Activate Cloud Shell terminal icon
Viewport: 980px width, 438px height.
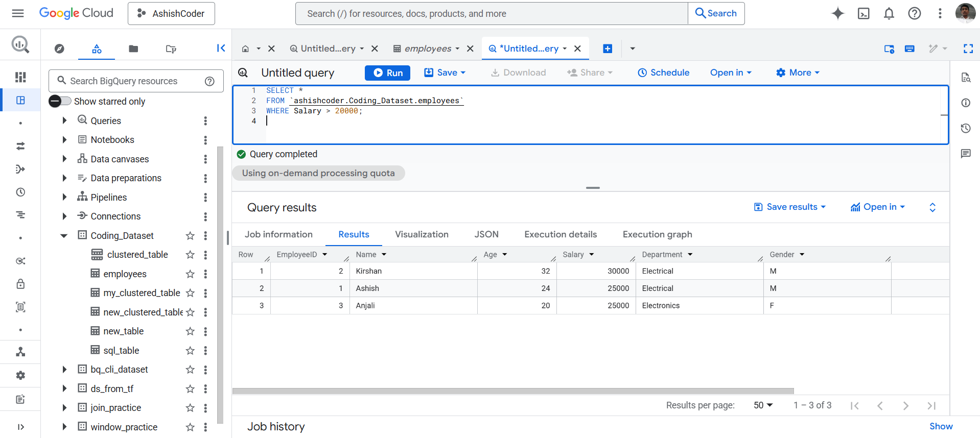(864, 13)
